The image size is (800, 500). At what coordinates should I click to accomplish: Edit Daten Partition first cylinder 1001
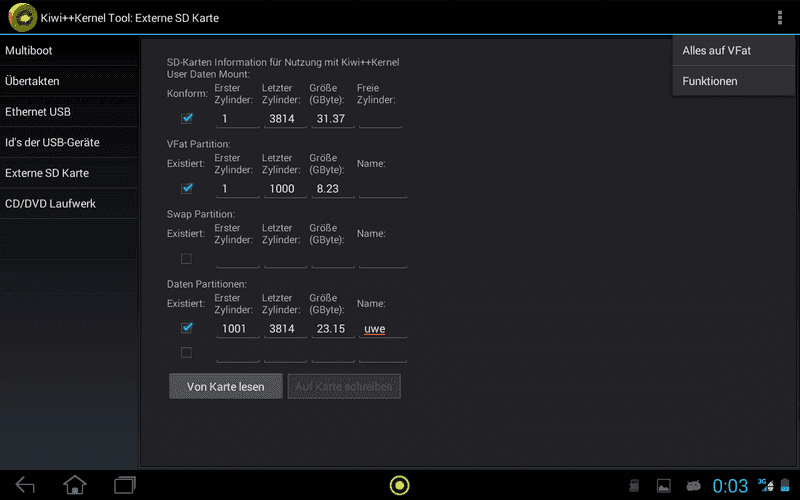coord(238,329)
